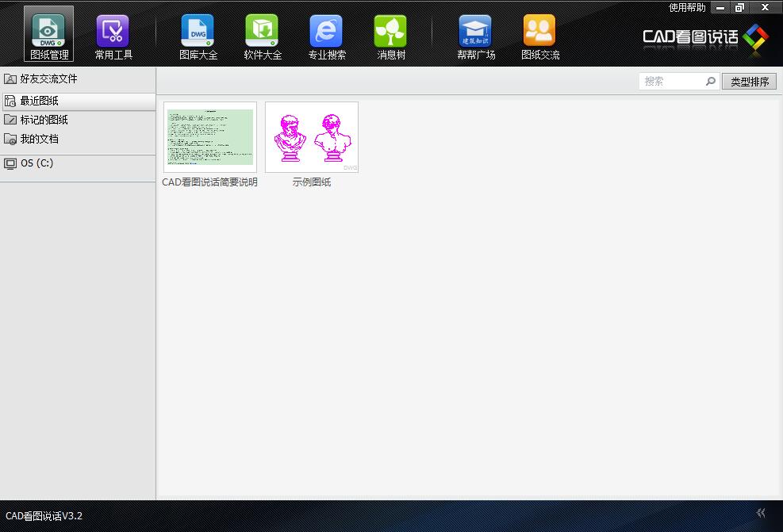
Task: Click the CAD看图说话 logo
Action: click(705, 37)
